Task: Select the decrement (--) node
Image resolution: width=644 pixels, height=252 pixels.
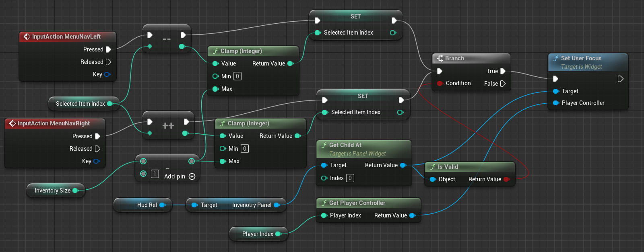Action: (167, 39)
